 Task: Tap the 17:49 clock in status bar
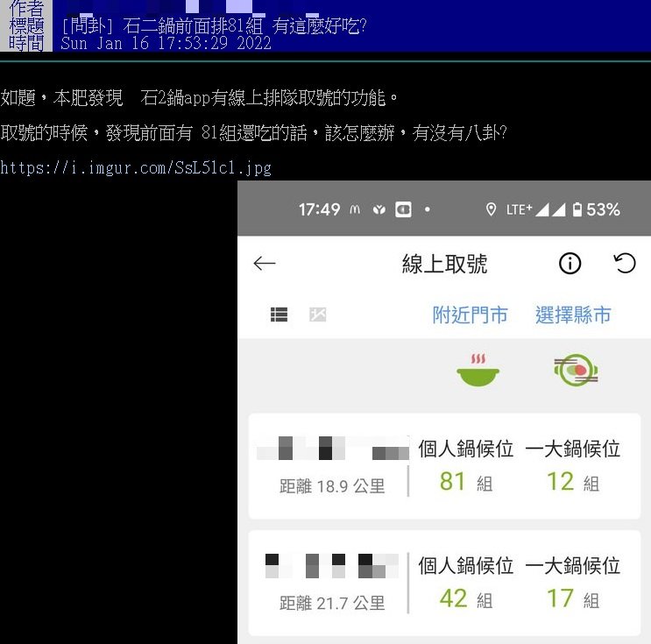click(x=319, y=209)
